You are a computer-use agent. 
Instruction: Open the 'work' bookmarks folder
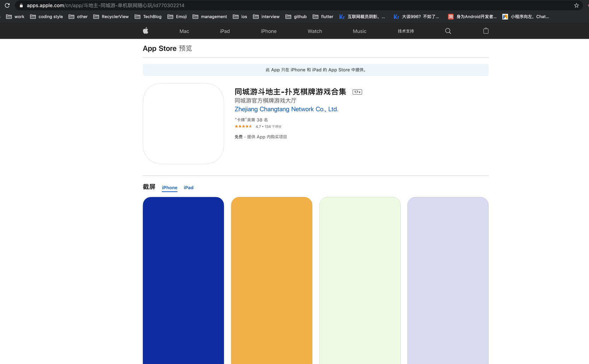point(15,17)
